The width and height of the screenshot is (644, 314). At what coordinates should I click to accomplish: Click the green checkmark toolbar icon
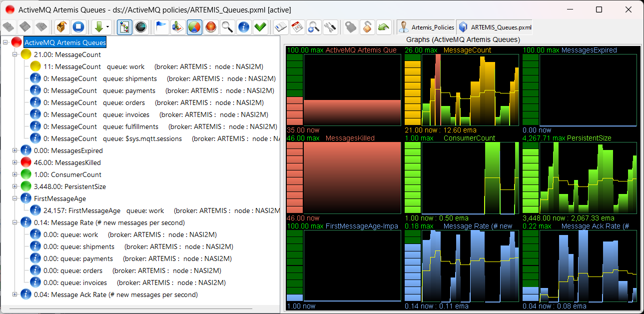(x=260, y=27)
